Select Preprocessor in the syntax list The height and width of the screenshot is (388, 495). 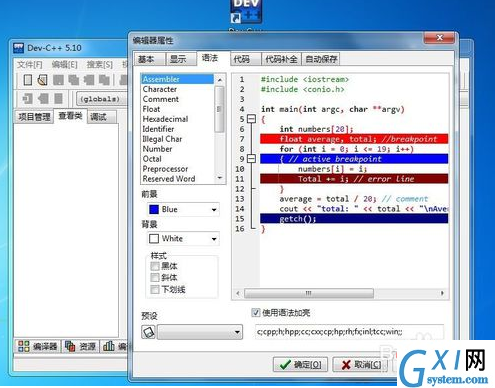pyautogui.click(x=177, y=169)
